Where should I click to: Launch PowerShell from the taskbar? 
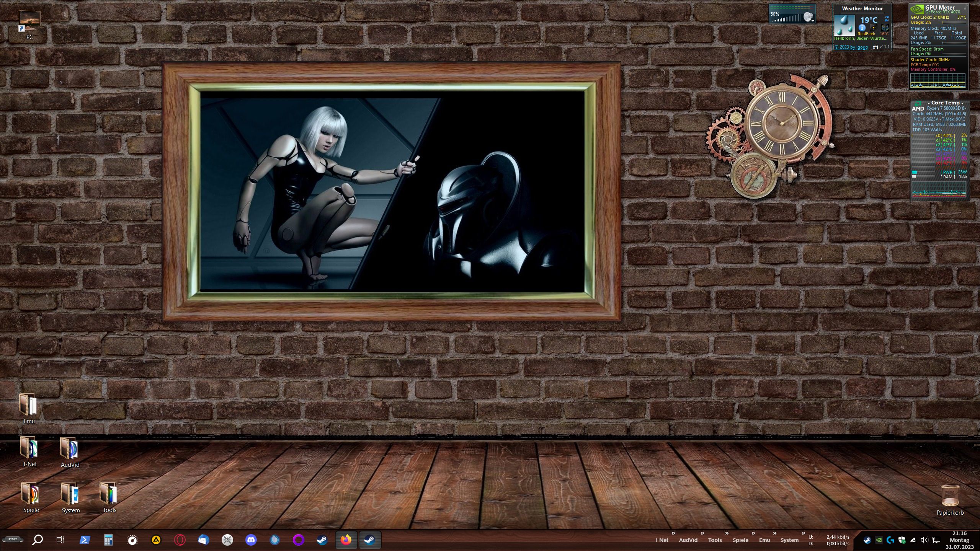[85, 540]
